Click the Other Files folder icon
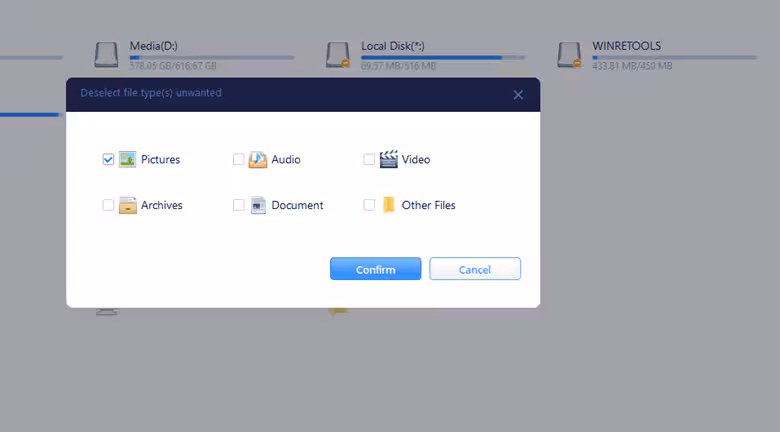Viewport: 780px width, 432px height. (389, 205)
